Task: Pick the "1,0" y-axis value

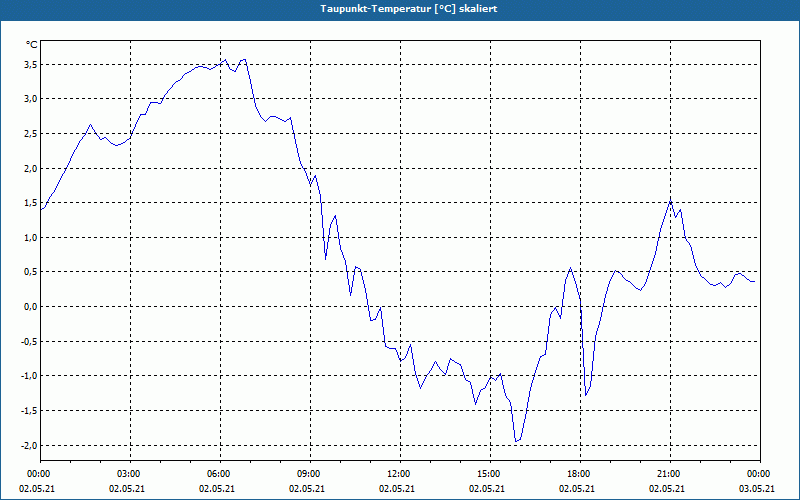Action: (x=31, y=238)
